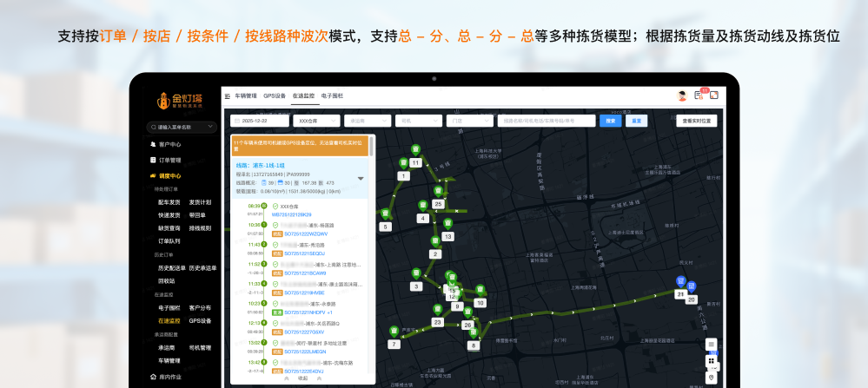Click the grid view map button

tap(711, 361)
